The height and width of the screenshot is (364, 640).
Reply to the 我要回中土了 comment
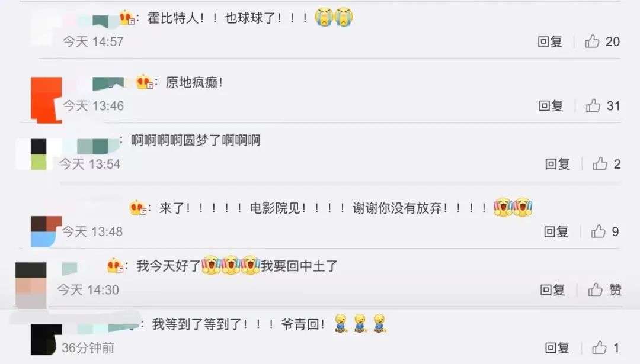point(552,289)
